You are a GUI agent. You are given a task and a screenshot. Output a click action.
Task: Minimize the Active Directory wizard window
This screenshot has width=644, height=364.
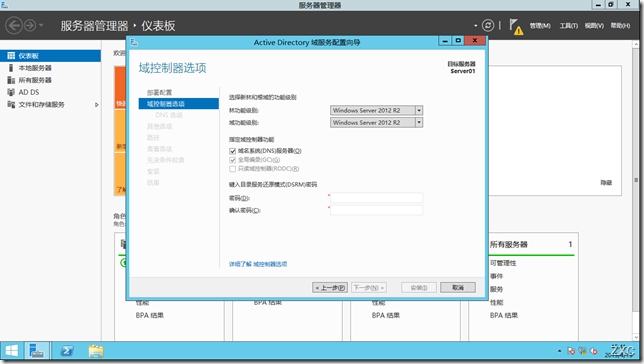pos(445,40)
